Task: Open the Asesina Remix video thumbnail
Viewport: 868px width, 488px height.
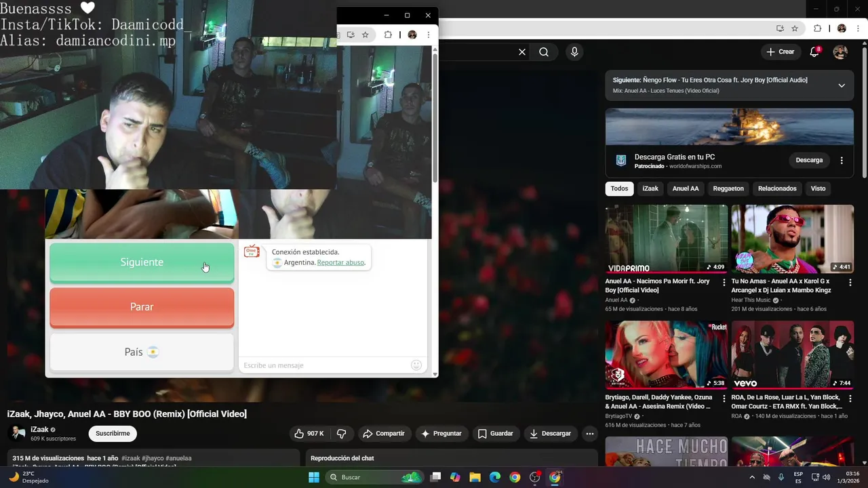Action: [666, 354]
